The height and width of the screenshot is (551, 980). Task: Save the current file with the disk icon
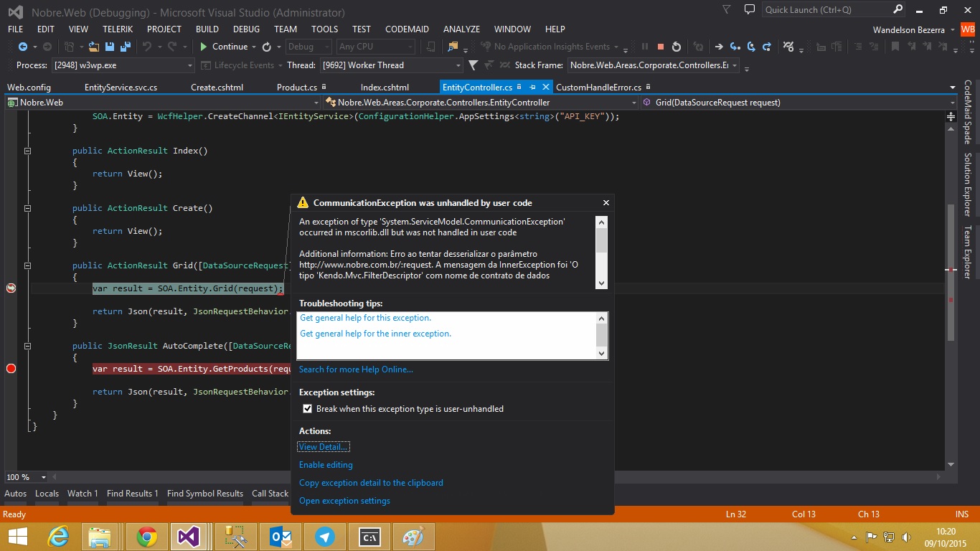[110, 47]
